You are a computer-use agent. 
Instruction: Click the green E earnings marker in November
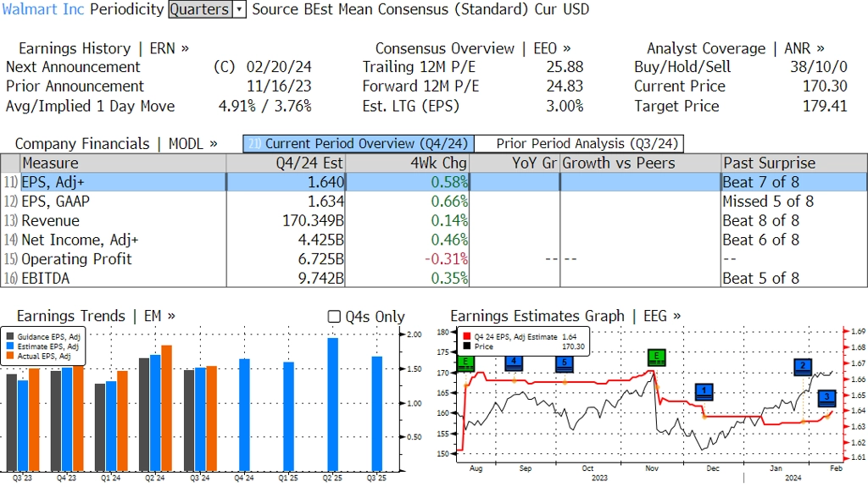coord(657,357)
